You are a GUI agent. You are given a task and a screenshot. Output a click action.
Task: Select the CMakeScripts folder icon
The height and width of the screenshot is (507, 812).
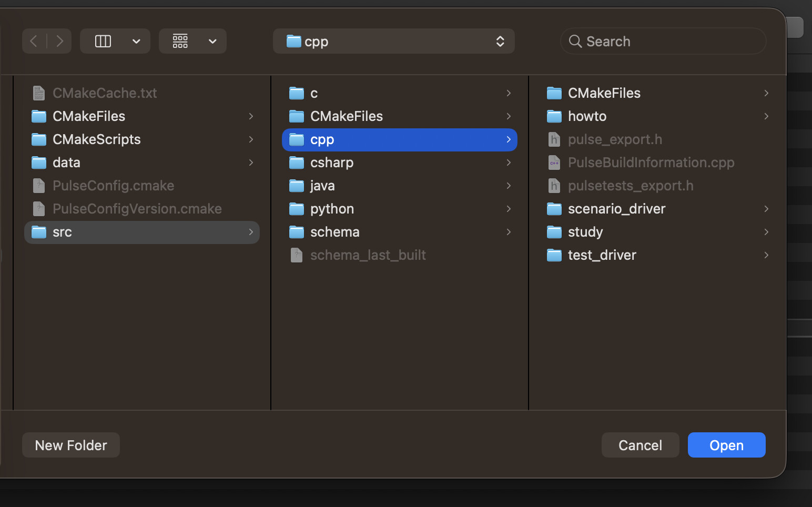39,139
